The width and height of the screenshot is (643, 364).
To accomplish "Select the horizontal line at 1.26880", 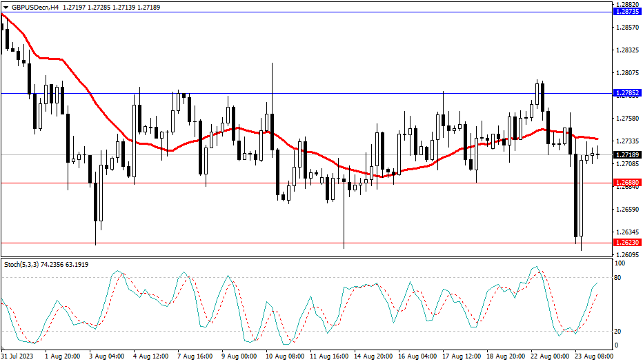I will [207, 183].
